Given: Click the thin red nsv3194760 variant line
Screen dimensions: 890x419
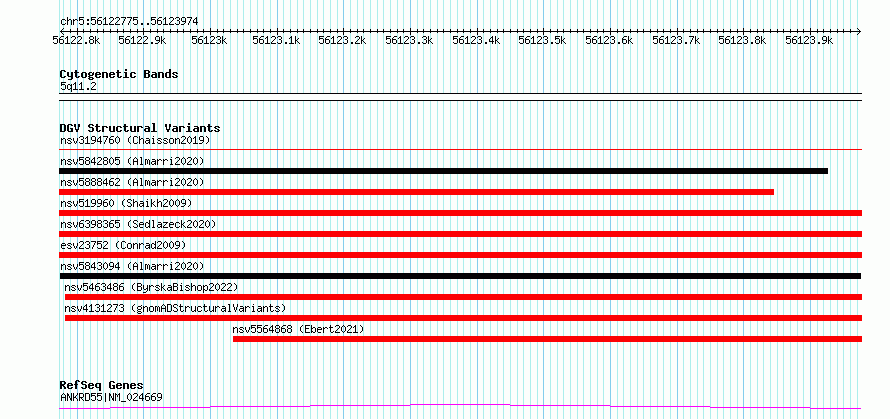Looking at the screenshot, I should pyautogui.click(x=460, y=149).
